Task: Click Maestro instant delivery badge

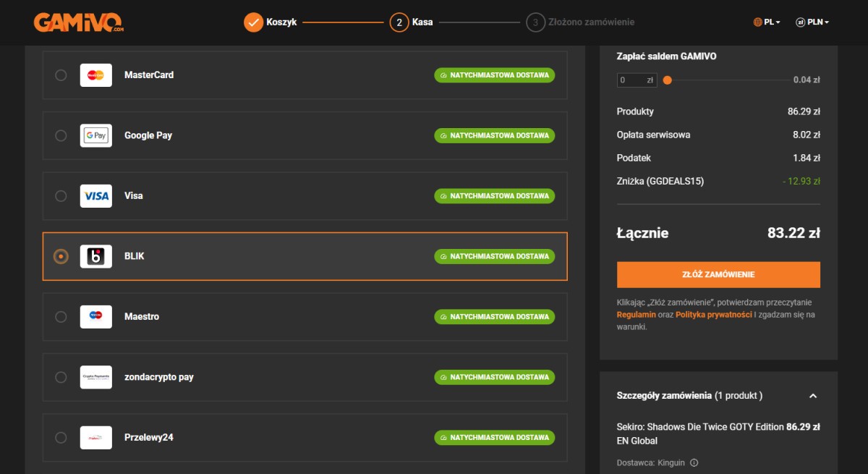Action: coord(495,317)
